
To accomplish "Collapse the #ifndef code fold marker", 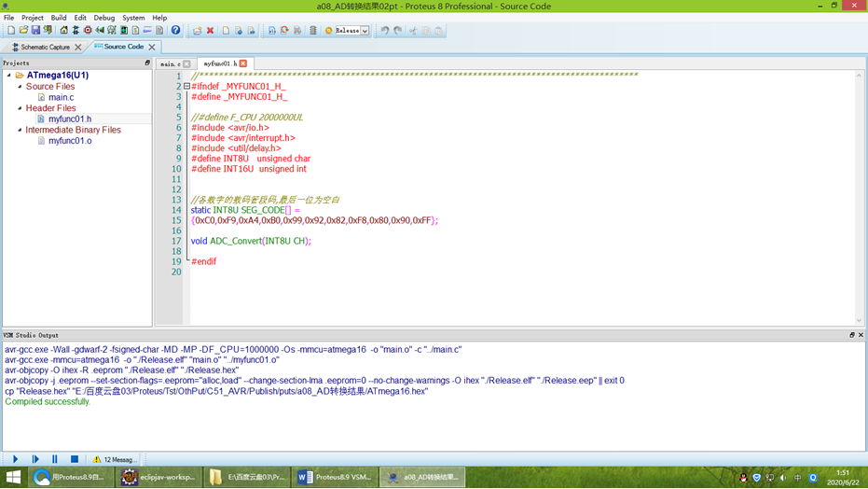I will click(x=186, y=87).
